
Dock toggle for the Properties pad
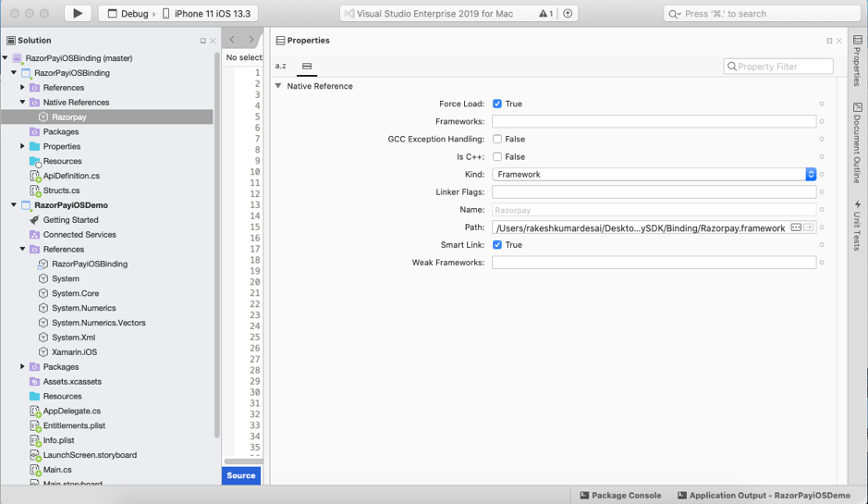[829, 41]
